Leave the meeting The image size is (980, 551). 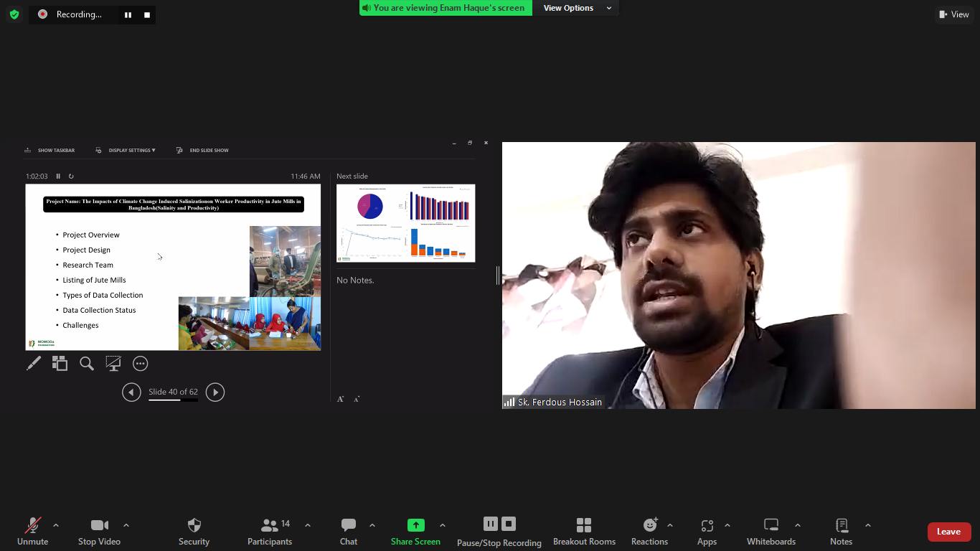coord(948,532)
